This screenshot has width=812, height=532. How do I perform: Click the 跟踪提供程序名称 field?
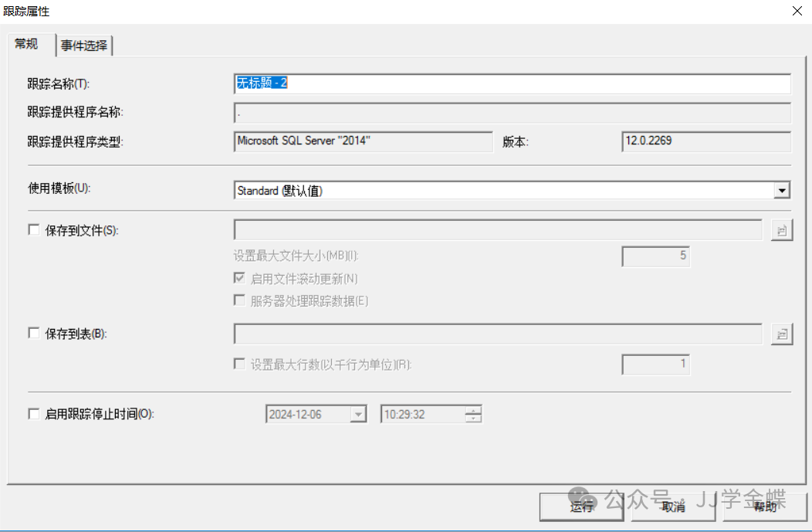coord(513,113)
